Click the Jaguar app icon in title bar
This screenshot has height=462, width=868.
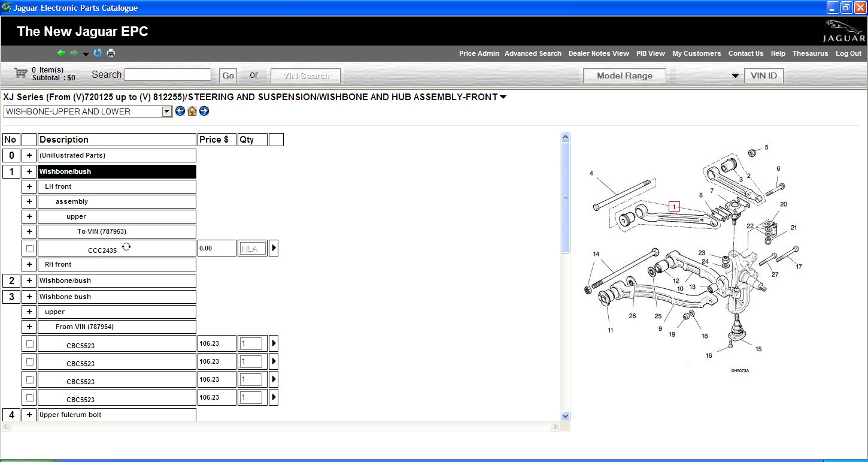[x=6, y=7]
